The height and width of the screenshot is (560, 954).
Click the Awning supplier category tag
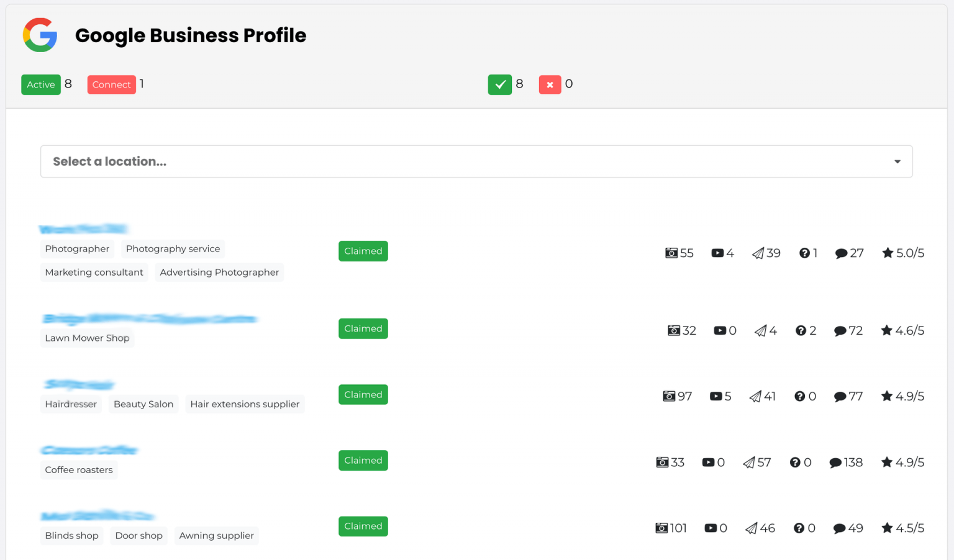(216, 535)
